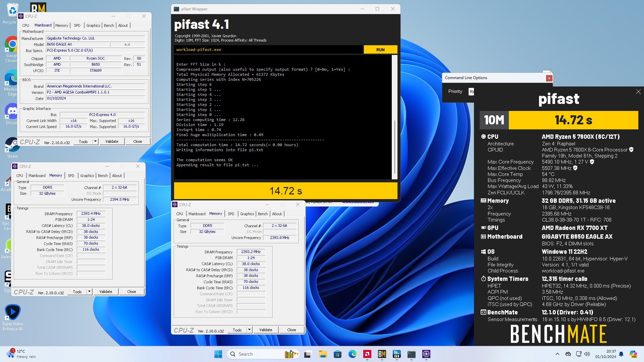This screenshot has width=644, height=362.
Task: Open CPU tab in front Memory CPU-Z
Action: point(180,214)
